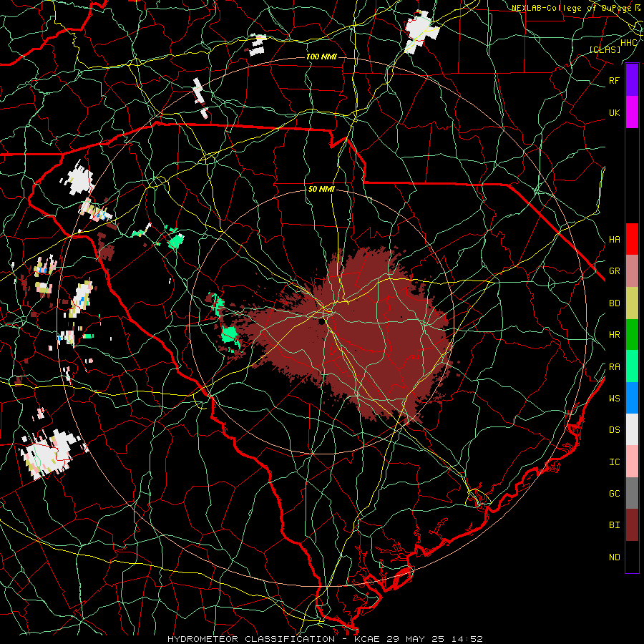The width and height of the screenshot is (644, 644).
Task: Click the 50 NMI range ring label
Action: [x=321, y=189]
